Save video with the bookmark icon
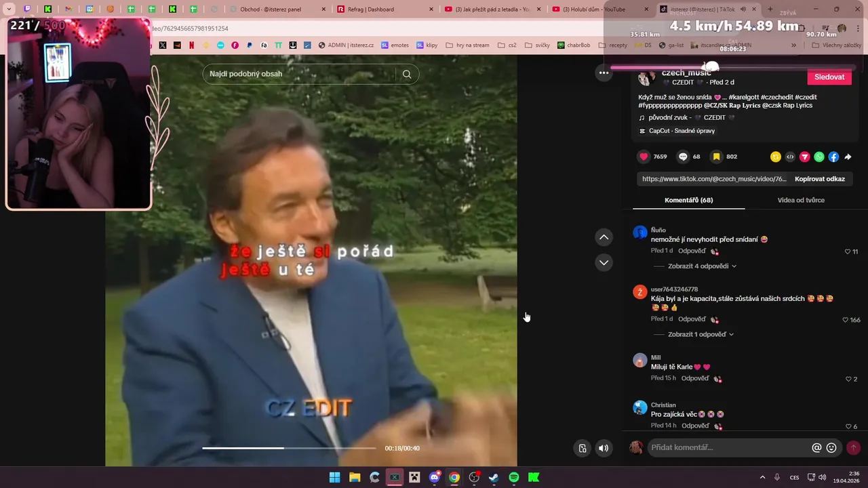Viewport: 868px width, 488px height. 716,157
